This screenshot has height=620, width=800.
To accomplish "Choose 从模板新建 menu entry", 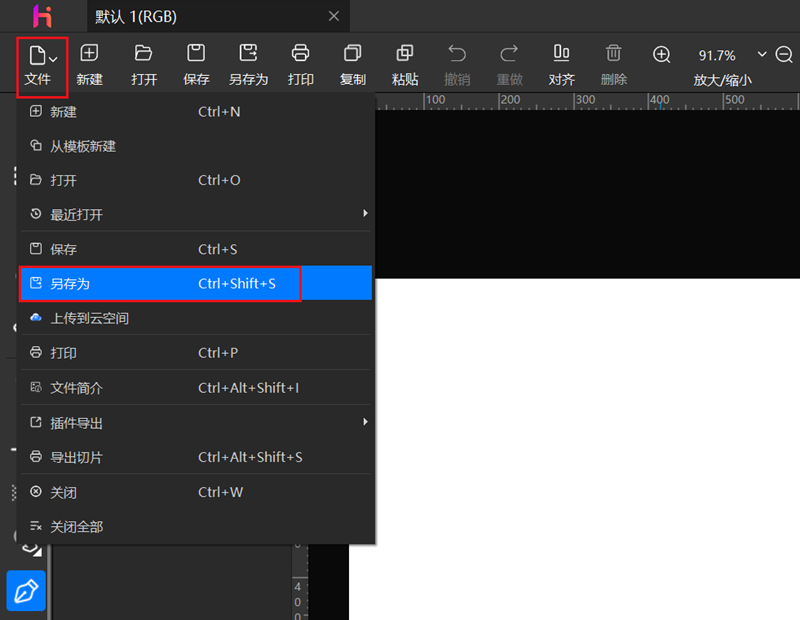I will (x=196, y=146).
